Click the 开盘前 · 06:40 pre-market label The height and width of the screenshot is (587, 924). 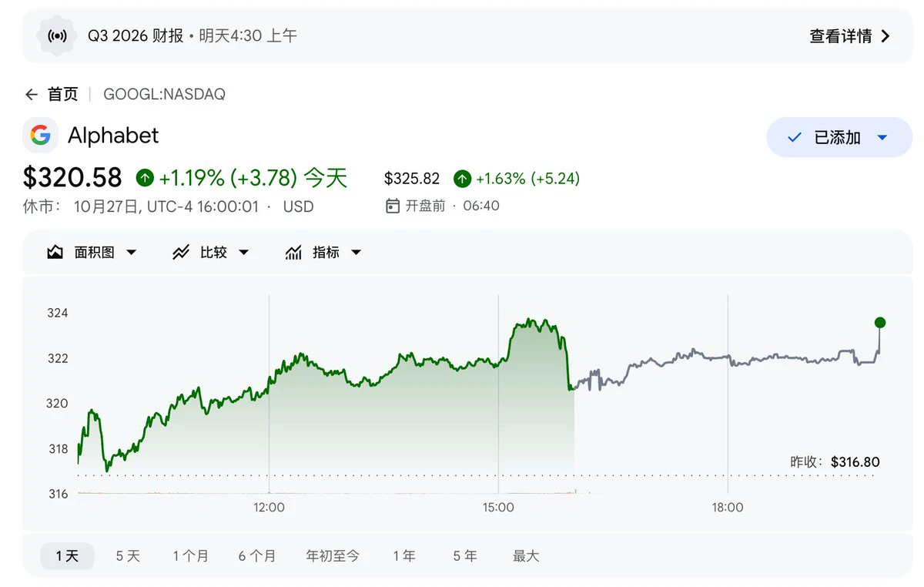453,206
